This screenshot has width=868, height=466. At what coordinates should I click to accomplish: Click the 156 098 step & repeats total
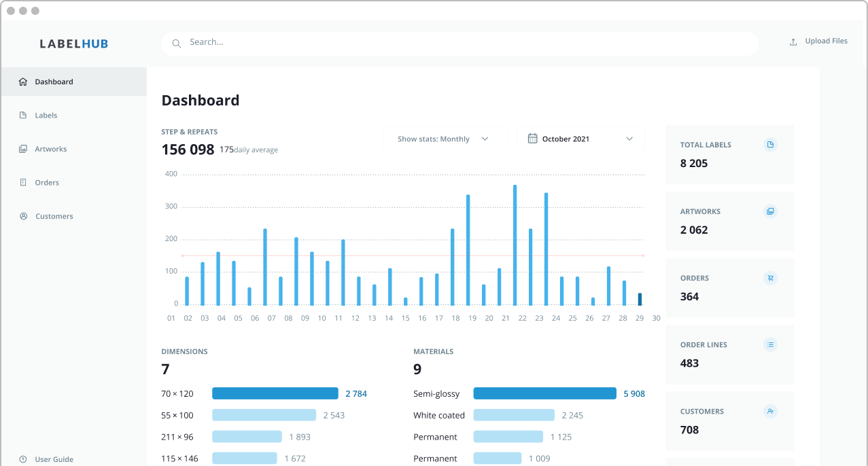(188, 149)
